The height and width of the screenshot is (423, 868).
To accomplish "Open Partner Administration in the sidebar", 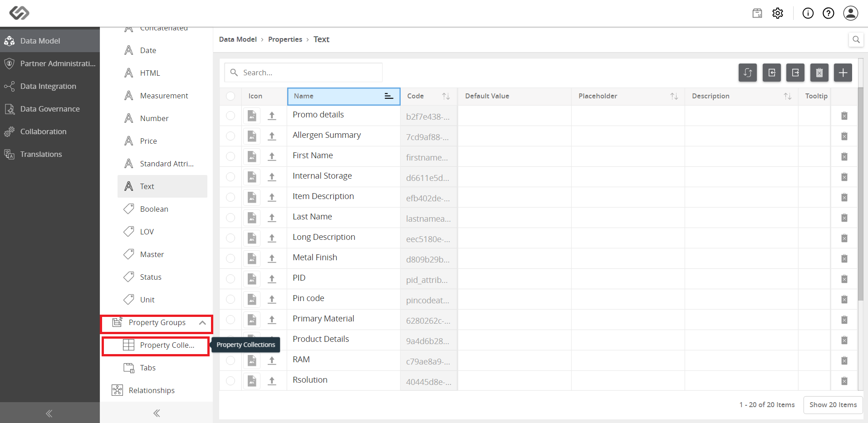I will pyautogui.click(x=50, y=63).
